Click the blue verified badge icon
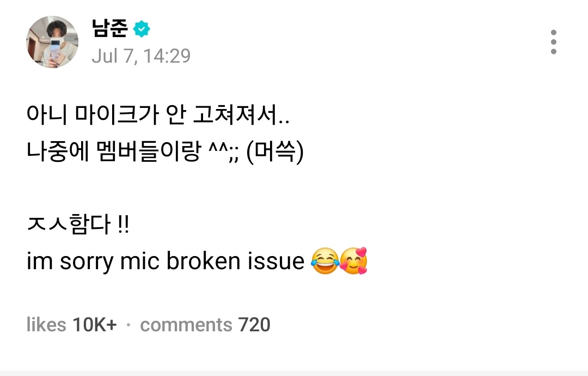This screenshot has width=588, height=376. [142, 29]
